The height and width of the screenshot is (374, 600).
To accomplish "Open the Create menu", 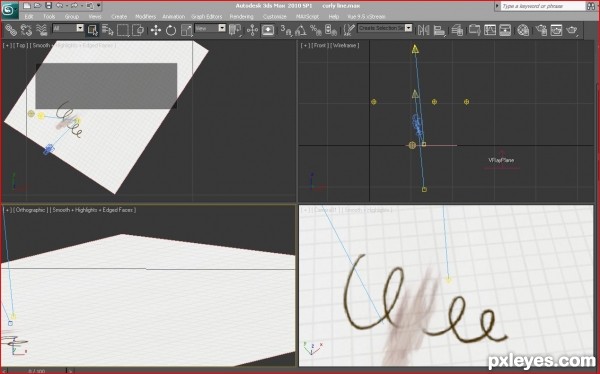I will pos(119,16).
